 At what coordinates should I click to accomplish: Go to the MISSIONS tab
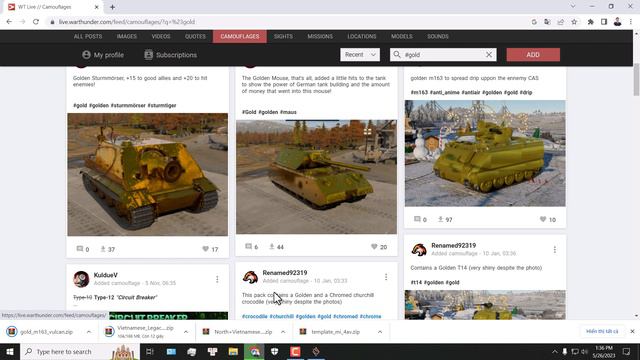coord(320,36)
